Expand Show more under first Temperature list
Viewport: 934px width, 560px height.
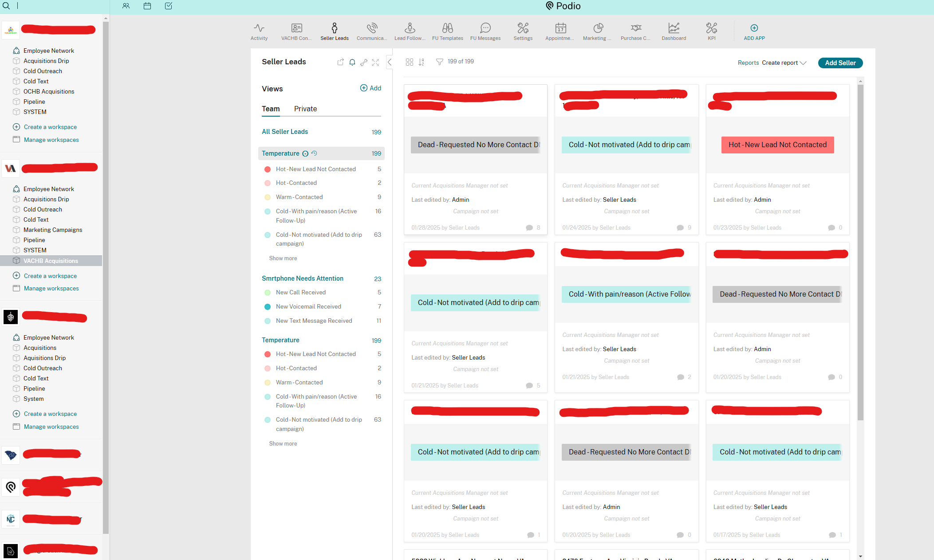coord(283,258)
